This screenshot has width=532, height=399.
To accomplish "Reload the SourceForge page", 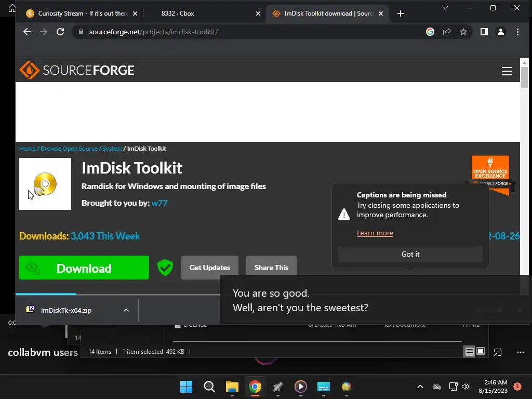I will click(x=60, y=32).
